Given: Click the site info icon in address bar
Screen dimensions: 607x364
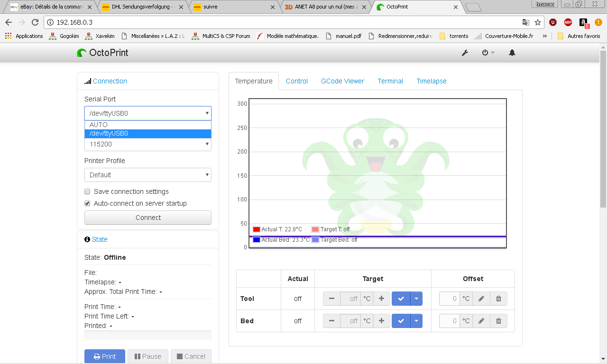Looking at the screenshot, I should click(50, 22).
